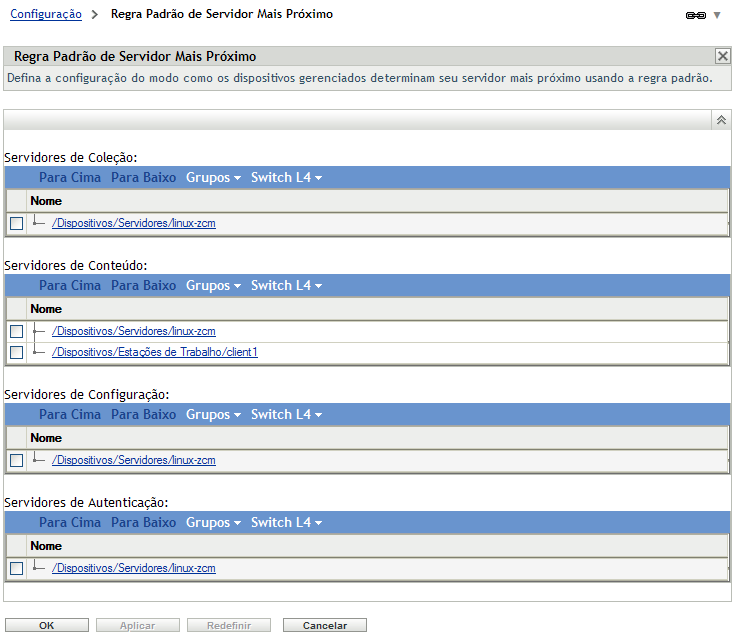Open the linux-zcm link in Servidores de Autenticação

[x=134, y=568]
